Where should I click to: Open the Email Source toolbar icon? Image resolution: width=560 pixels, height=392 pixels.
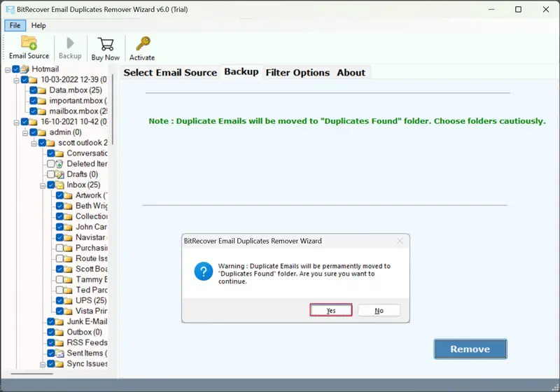click(x=29, y=43)
